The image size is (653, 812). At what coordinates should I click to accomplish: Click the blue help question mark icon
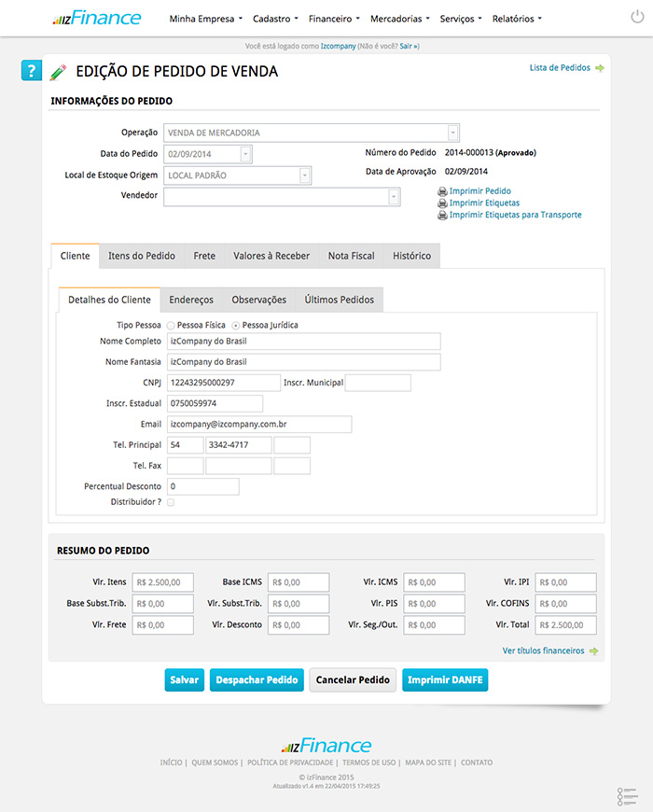coord(32,71)
